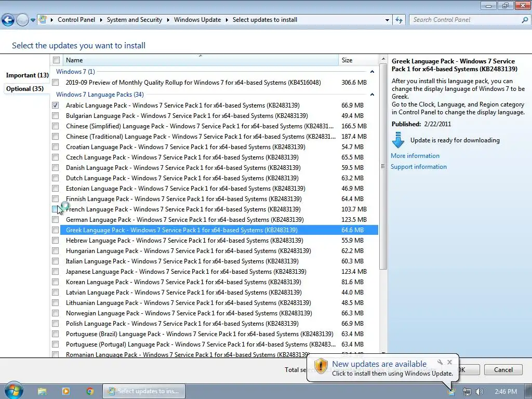Go back using the Back arrow button
The image size is (532, 399).
(8, 20)
